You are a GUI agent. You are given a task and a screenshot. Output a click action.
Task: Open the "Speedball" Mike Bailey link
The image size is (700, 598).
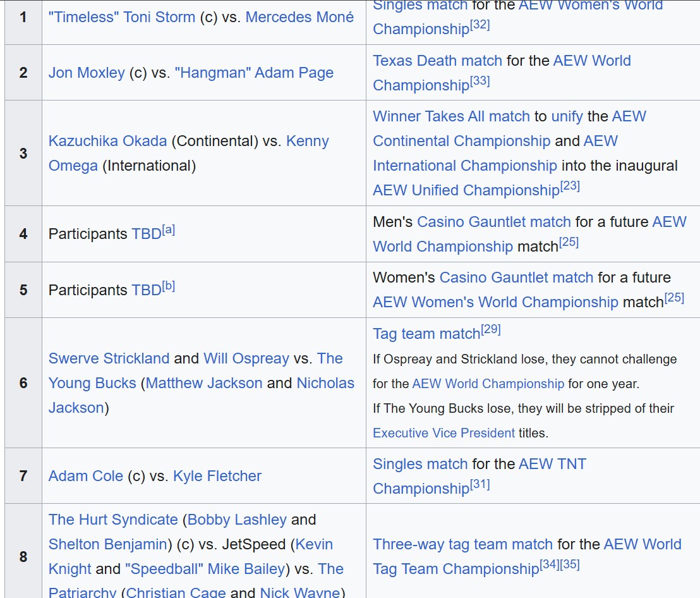pyautogui.click(x=205, y=569)
